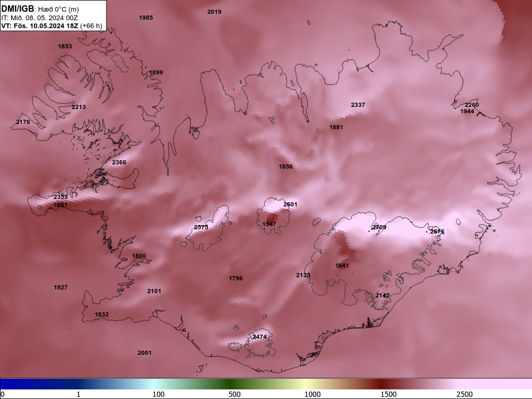
Task: Click the map value 1853
Action: click(x=65, y=46)
